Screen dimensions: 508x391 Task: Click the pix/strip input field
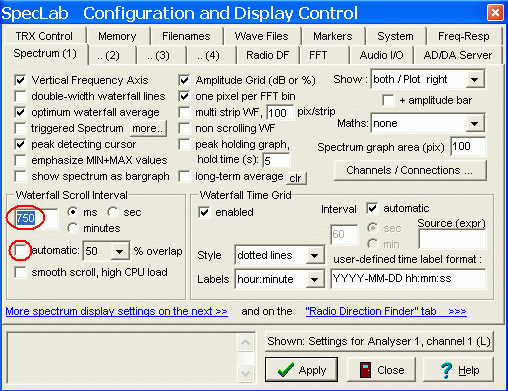pos(280,113)
